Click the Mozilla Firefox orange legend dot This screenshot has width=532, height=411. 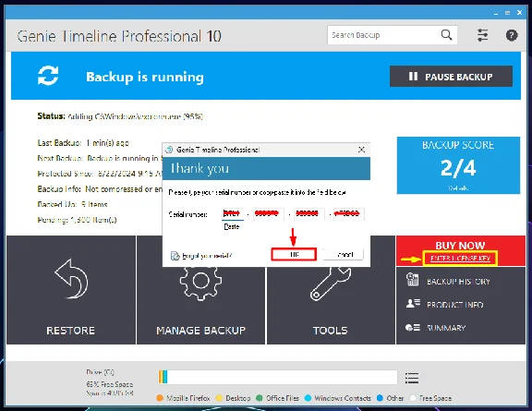160,398
